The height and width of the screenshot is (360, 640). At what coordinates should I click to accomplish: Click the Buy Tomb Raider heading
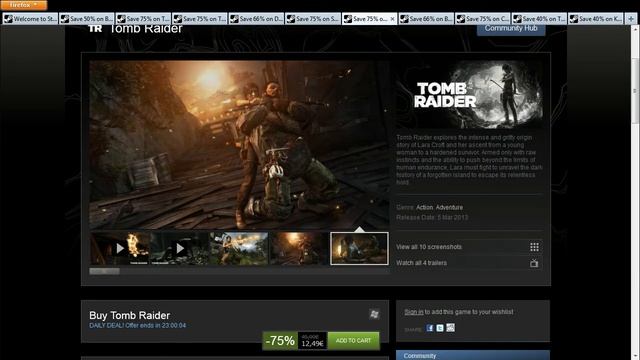click(129, 316)
